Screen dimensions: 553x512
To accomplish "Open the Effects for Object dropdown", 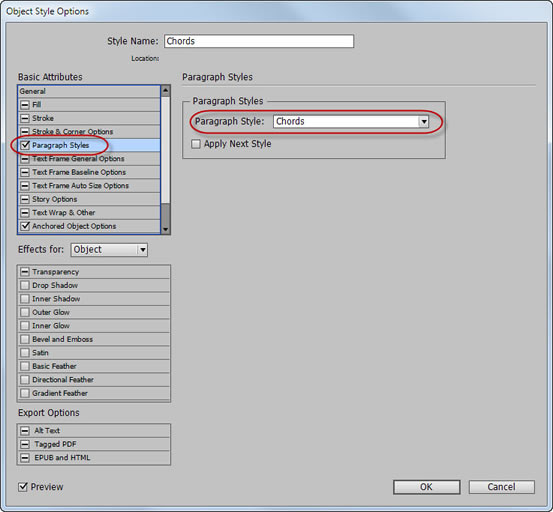I will pyautogui.click(x=142, y=250).
